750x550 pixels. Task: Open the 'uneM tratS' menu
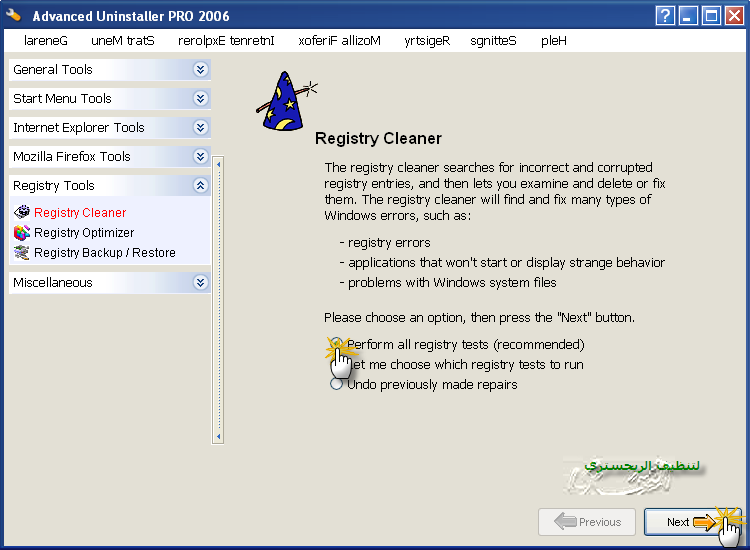(x=123, y=41)
